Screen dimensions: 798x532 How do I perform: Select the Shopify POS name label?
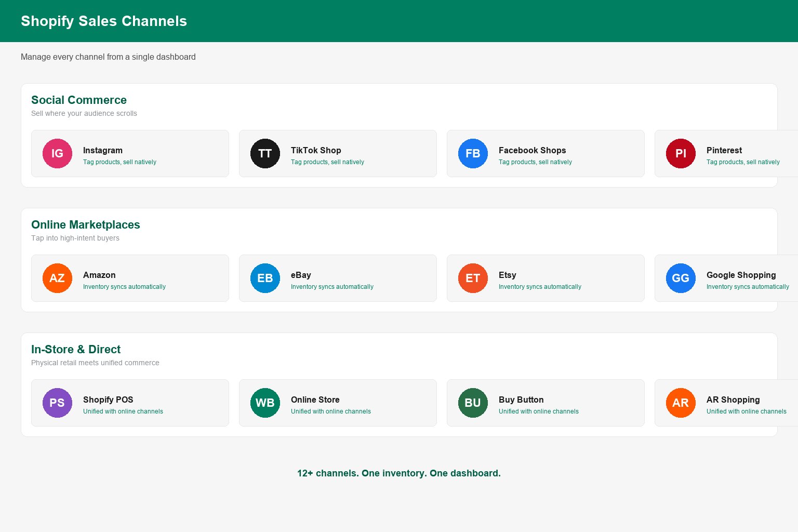click(108, 400)
